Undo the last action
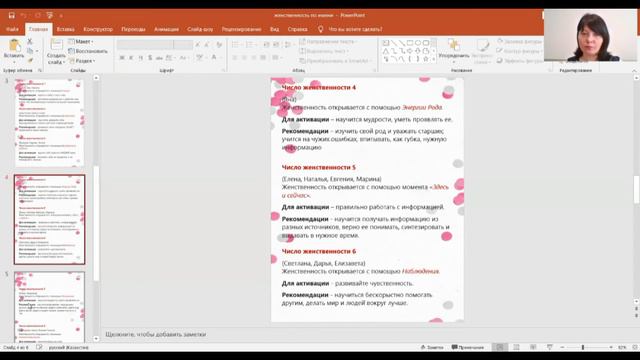Viewport: 640px width, 360px height. pos(24,15)
